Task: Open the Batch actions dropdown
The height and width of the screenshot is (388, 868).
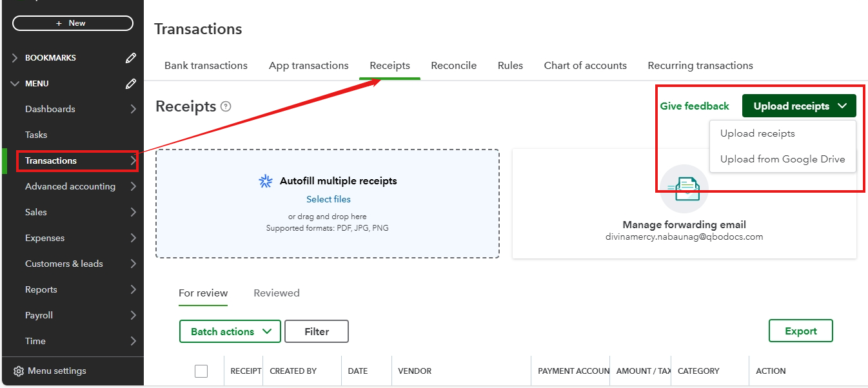Action: [230, 331]
